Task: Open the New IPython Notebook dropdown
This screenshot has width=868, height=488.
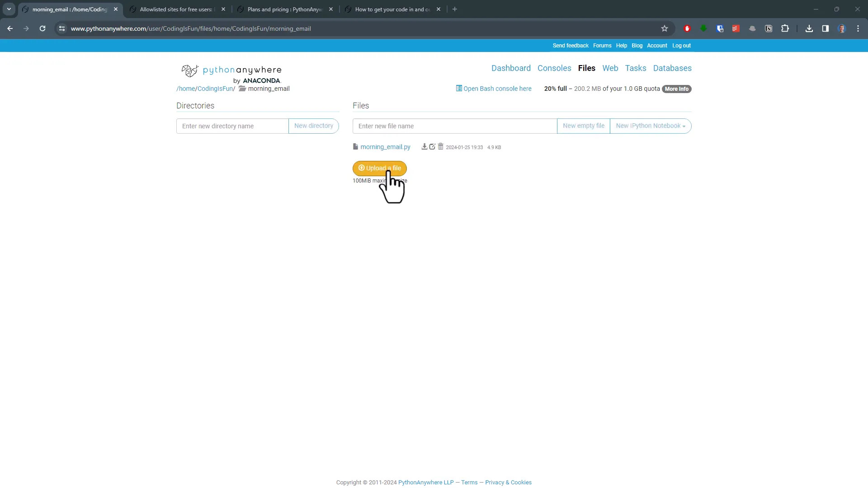Action: click(651, 126)
